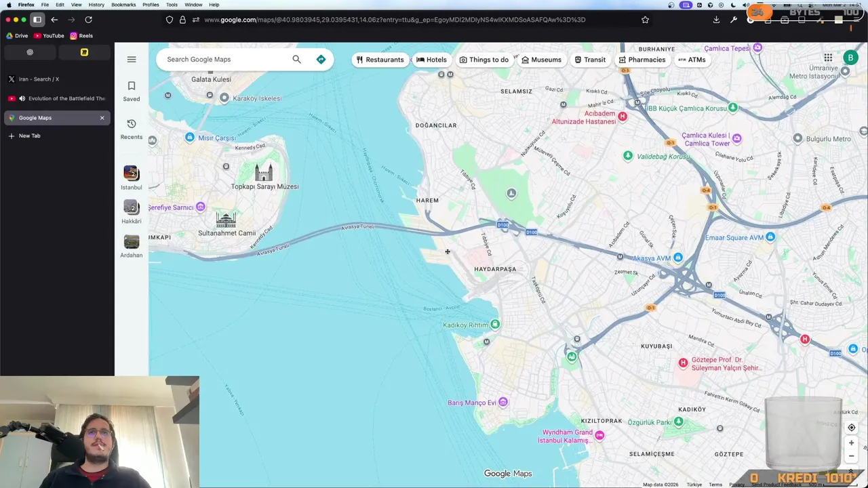Viewport: 868px width, 488px height.
Task: Open Firefox downloads panel
Action: (716, 20)
